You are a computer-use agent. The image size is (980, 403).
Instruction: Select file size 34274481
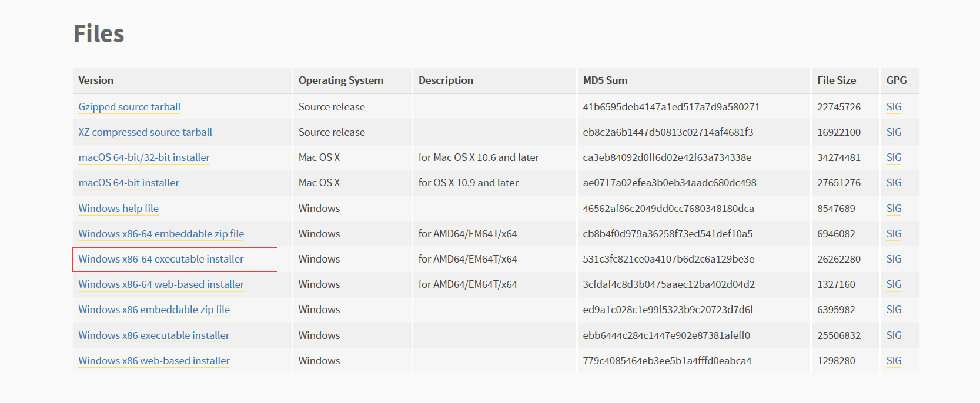839,157
